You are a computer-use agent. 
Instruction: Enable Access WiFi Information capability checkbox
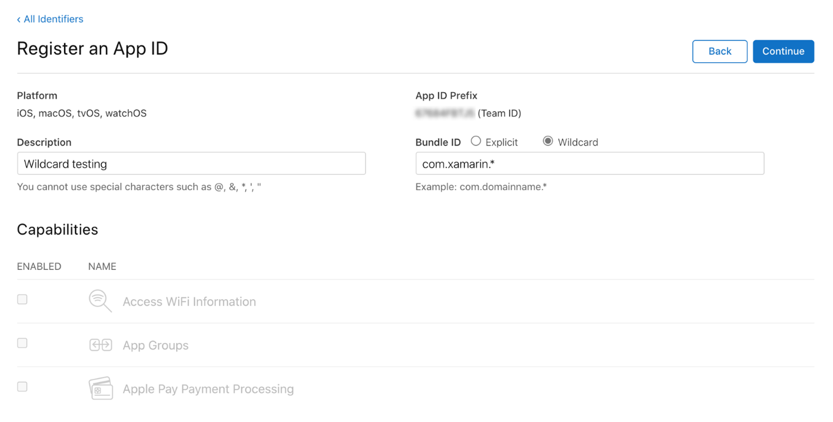pos(22,300)
